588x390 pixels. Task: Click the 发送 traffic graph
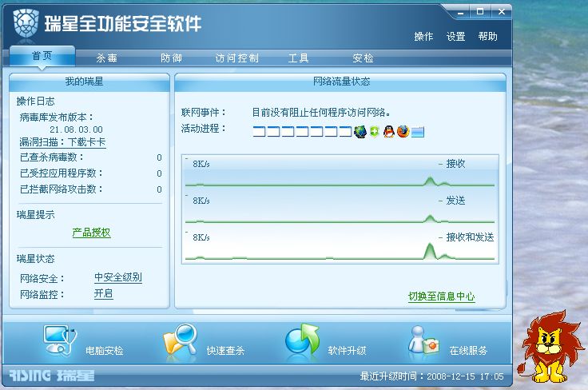coord(340,209)
